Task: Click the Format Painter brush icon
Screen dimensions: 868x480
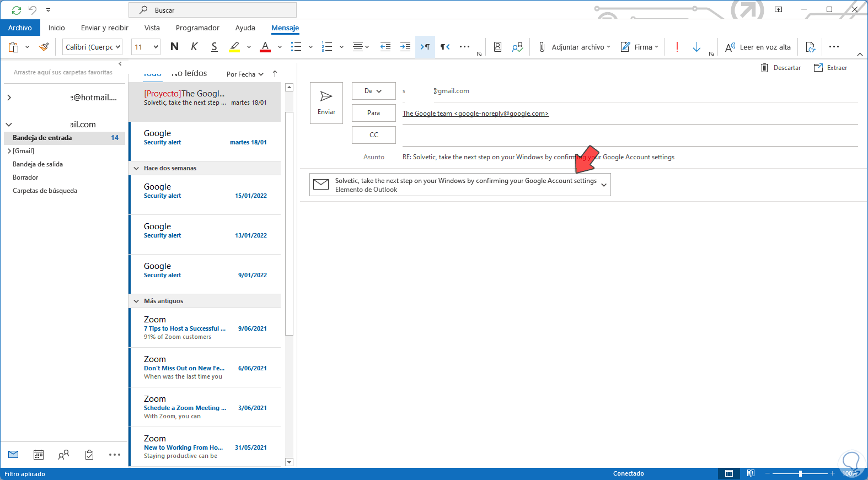Action: point(44,47)
